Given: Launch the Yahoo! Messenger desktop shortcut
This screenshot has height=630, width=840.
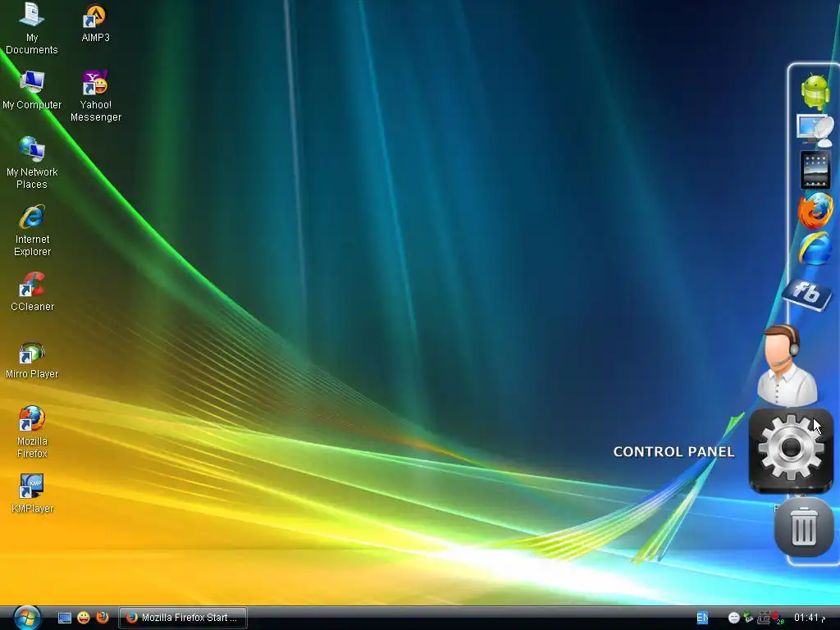Looking at the screenshot, I should [x=96, y=96].
